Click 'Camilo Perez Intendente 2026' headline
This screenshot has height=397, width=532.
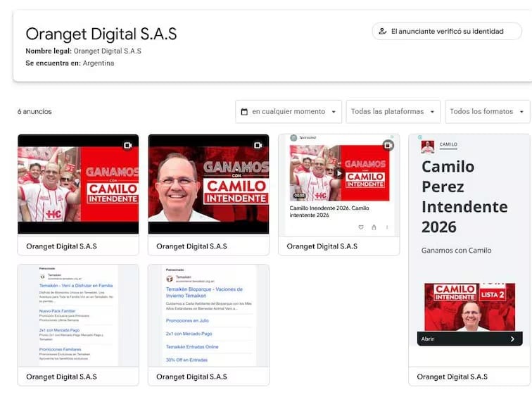pyautogui.click(x=464, y=197)
